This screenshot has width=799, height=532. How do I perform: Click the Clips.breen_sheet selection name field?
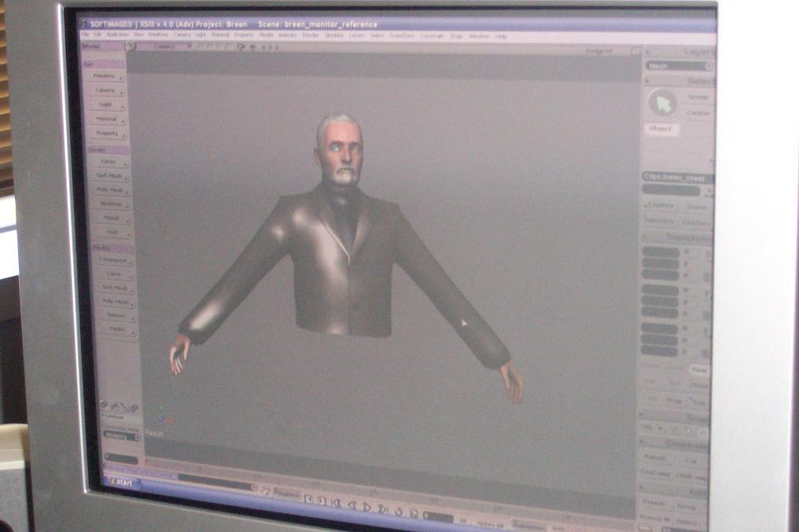click(678, 178)
